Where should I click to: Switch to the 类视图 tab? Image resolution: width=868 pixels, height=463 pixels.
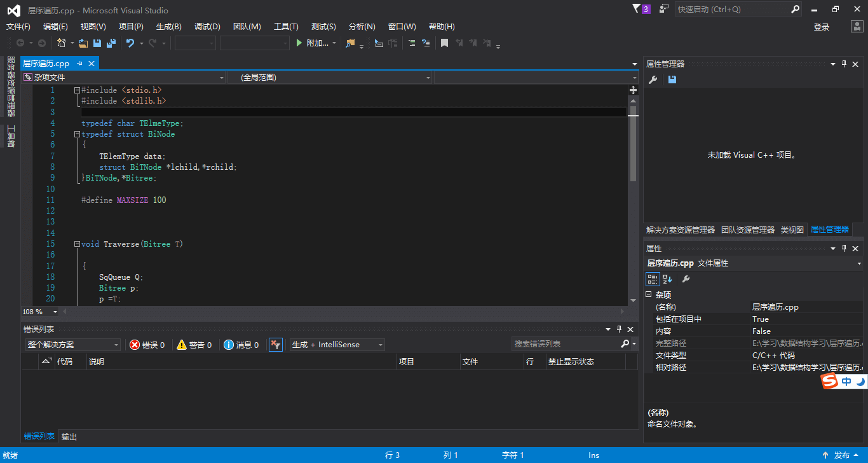point(792,230)
